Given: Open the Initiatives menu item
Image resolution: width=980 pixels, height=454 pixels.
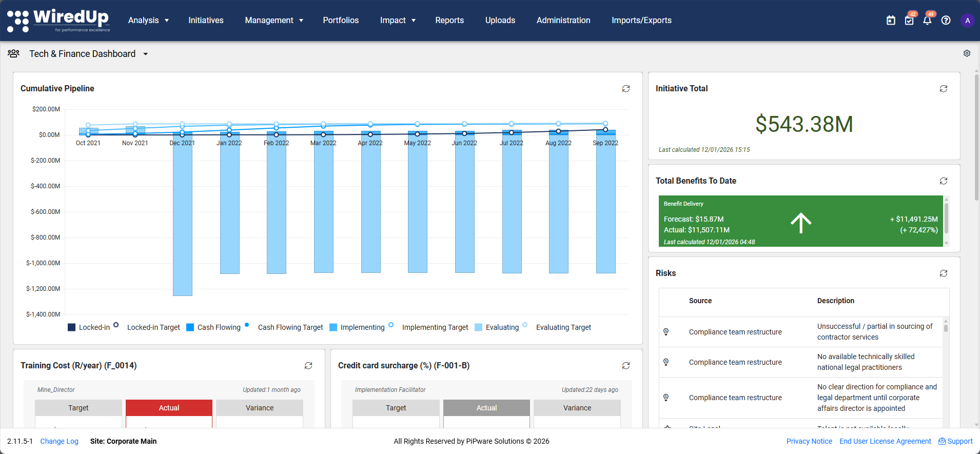Looking at the screenshot, I should pyautogui.click(x=206, y=21).
